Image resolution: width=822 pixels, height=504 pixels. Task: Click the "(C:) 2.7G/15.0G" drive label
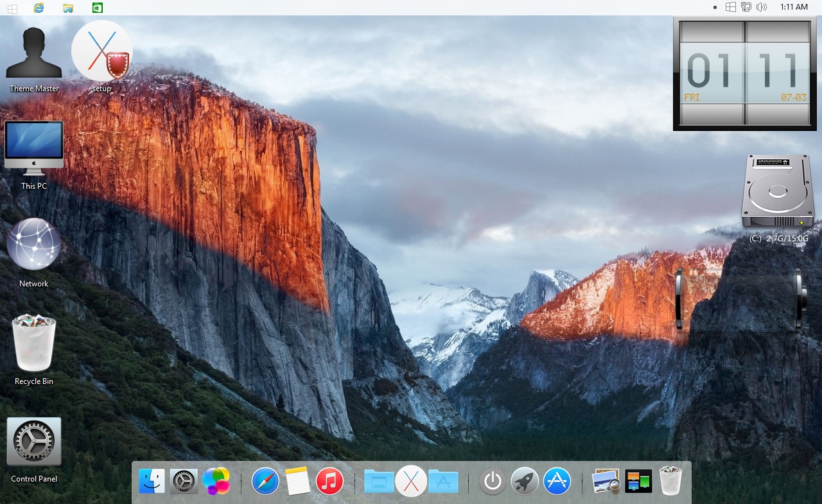pos(778,239)
